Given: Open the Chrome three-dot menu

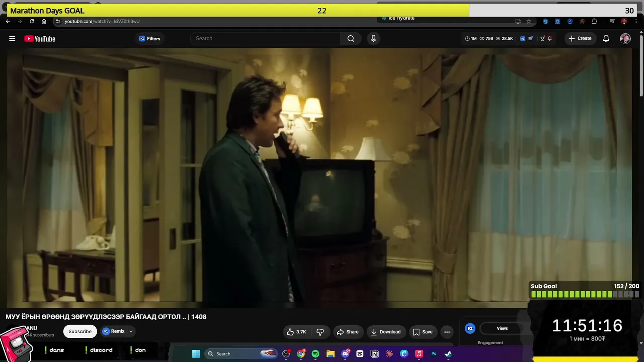Looking at the screenshot, I should 636,21.
